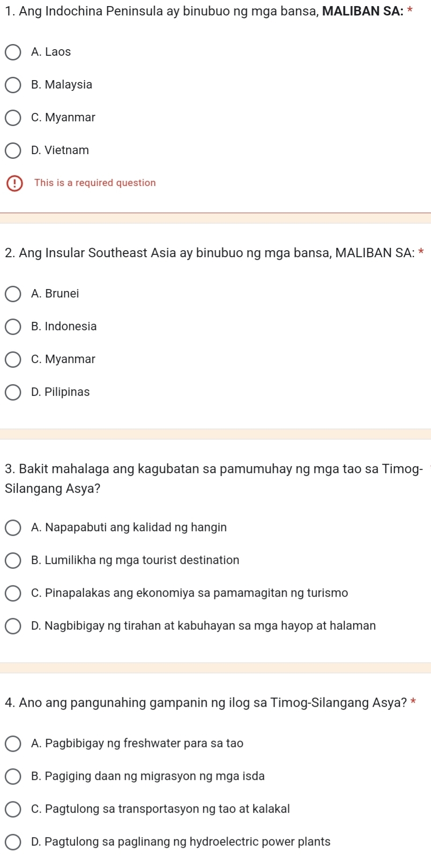Viewport: 431px width, 868px height.
Task: Choose answer A. Napapabuti ang kalidad ng hangin
Action: [14, 527]
